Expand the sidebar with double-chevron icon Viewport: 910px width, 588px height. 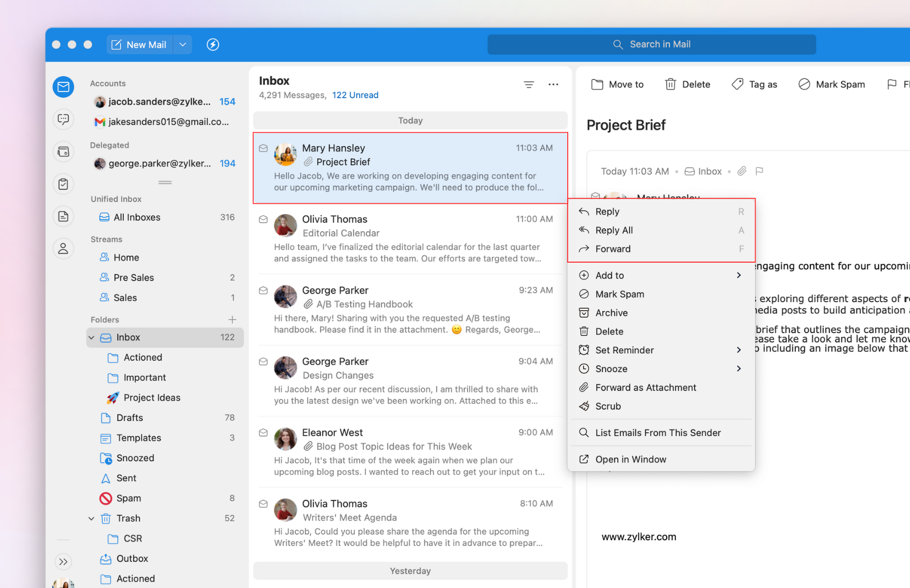(63, 562)
